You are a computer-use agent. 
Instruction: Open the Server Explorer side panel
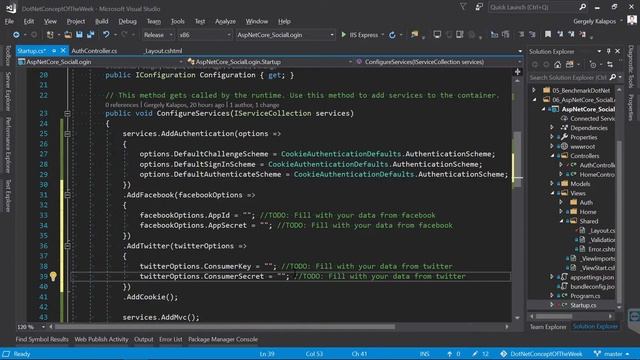tap(8, 91)
